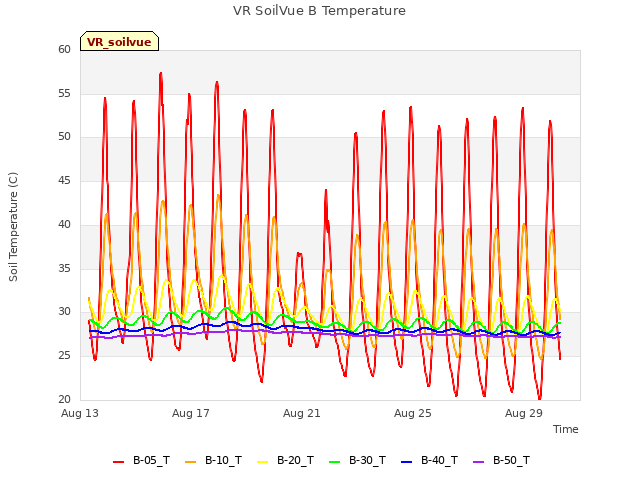The height and width of the screenshot is (480, 640).
Task: Click the Aug 17 x-axis tick label
Action: click(191, 413)
